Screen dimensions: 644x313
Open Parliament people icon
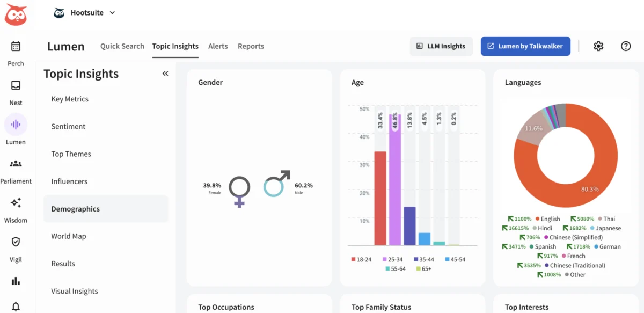coord(16,164)
